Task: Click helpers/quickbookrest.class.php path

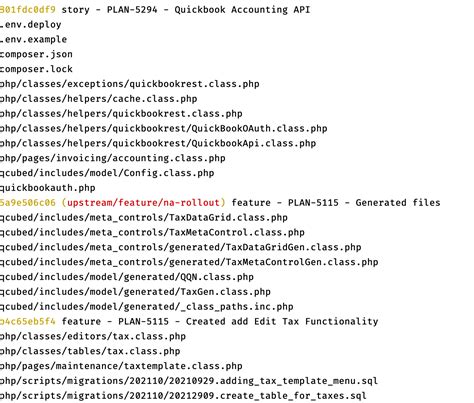Action: click(121, 114)
